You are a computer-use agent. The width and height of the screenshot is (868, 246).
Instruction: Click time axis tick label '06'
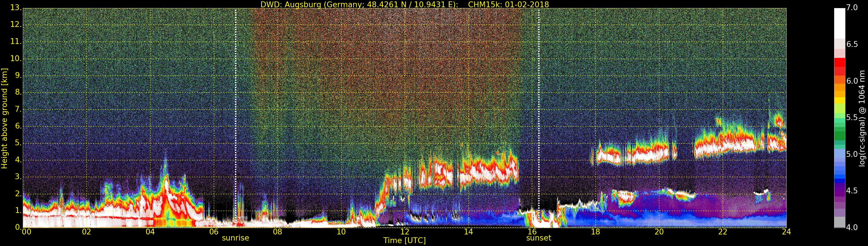pyautogui.click(x=214, y=232)
